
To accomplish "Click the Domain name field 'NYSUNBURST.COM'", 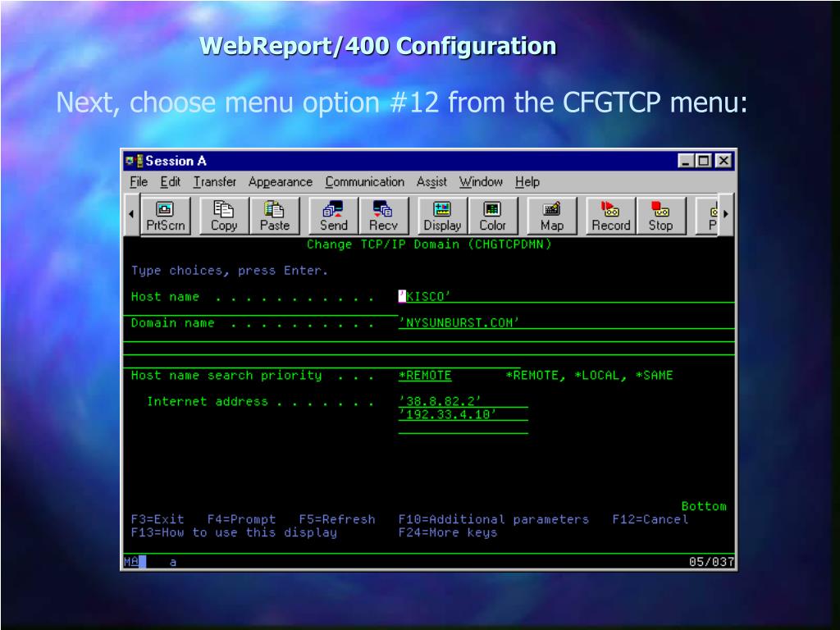I will pos(566,323).
